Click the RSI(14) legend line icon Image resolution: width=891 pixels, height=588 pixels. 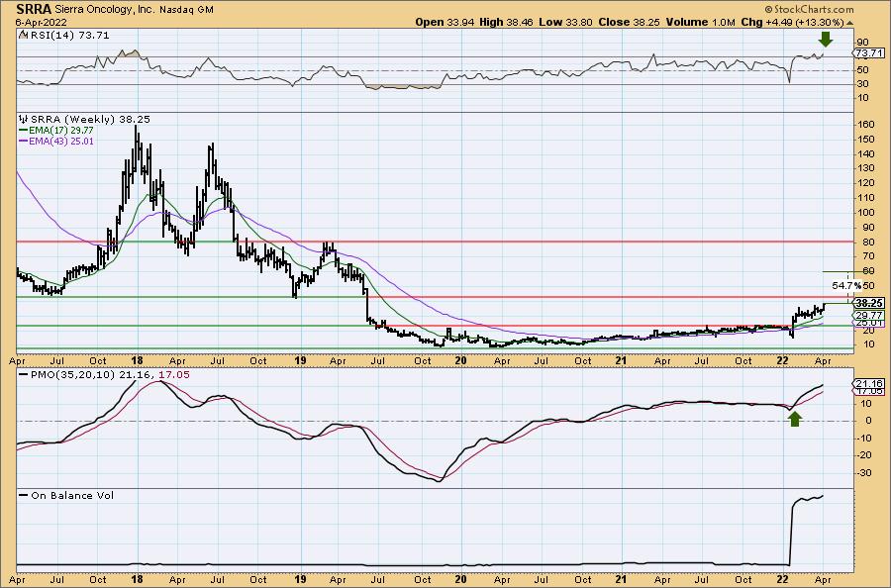[x=24, y=35]
